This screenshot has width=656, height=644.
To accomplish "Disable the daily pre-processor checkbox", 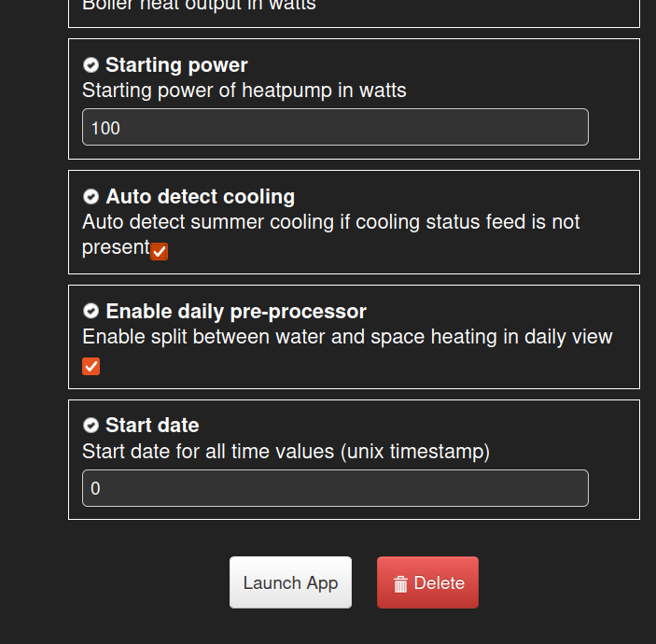I will [x=91, y=366].
